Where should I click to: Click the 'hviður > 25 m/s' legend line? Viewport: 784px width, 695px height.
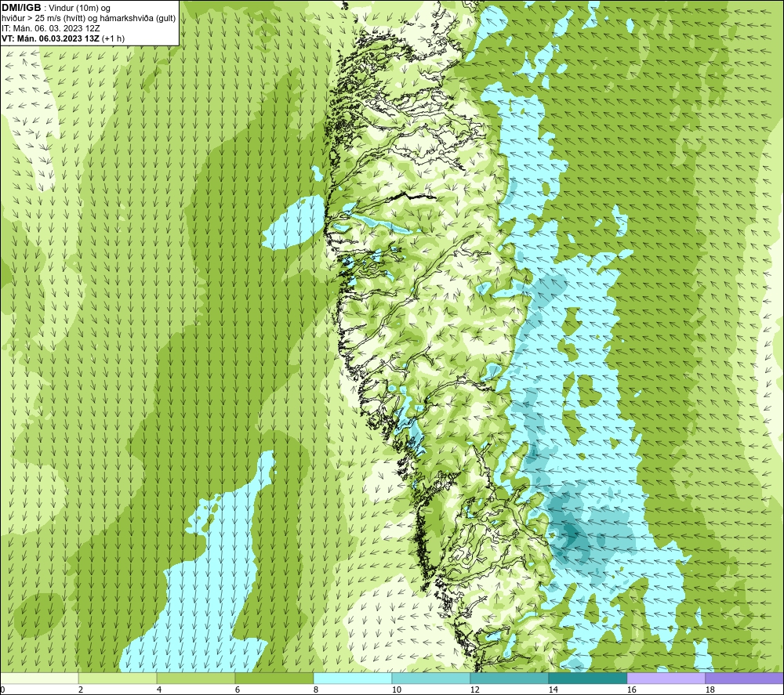(89, 19)
